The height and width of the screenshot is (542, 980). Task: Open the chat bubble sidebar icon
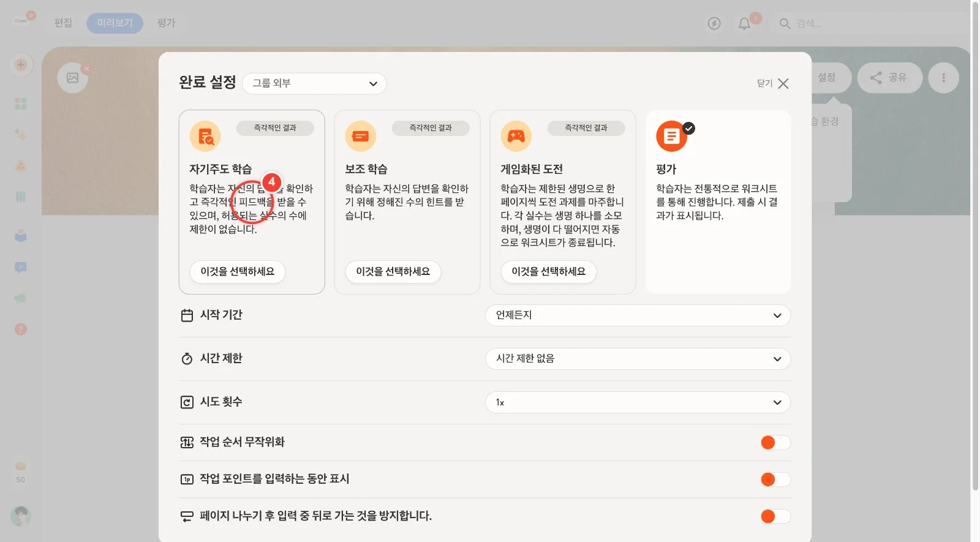pyautogui.click(x=21, y=268)
